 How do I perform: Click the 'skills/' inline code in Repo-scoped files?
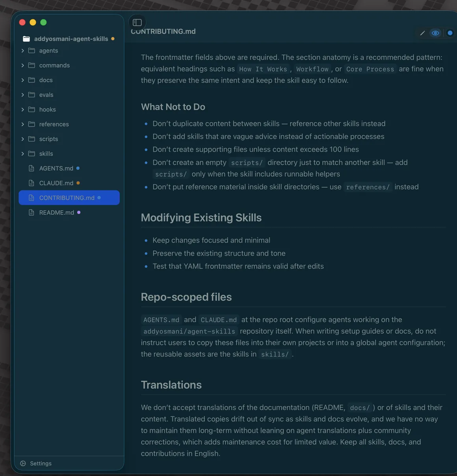(275, 354)
